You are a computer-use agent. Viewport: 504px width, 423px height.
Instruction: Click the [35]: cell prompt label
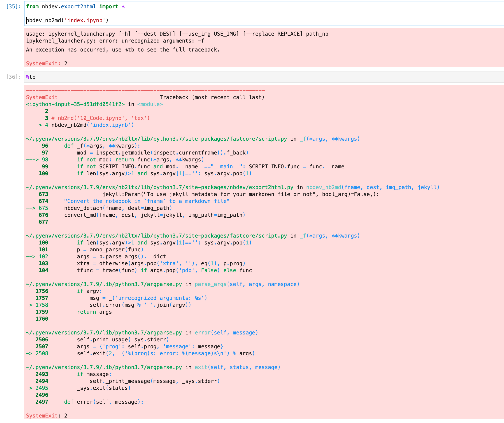(x=13, y=7)
